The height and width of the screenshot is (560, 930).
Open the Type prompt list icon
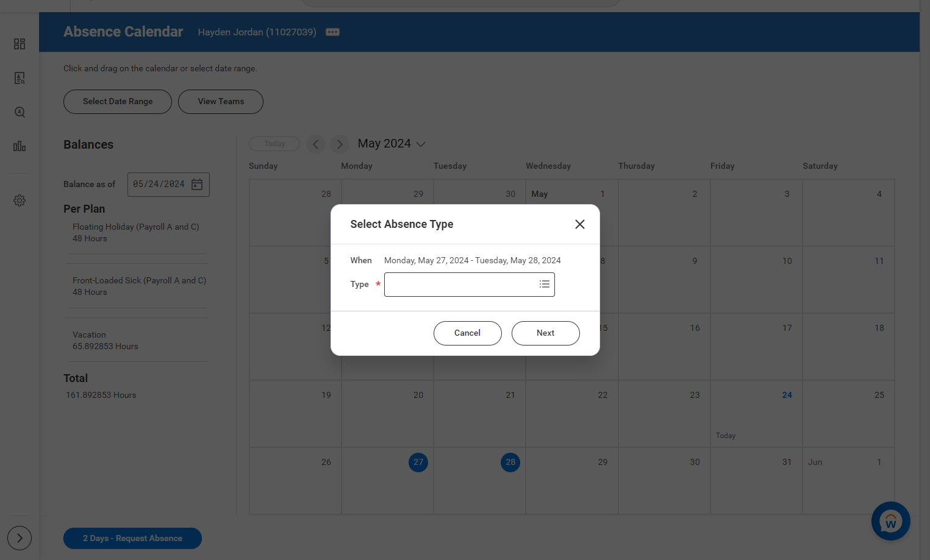coord(545,285)
